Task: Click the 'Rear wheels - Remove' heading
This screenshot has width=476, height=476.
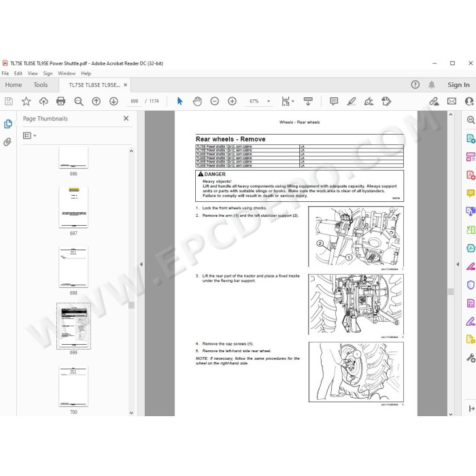Action: [231, 139]
